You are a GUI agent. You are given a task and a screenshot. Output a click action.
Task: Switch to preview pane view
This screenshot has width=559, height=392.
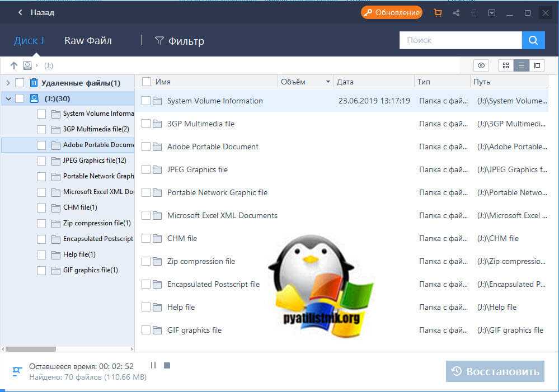(537, 65)
